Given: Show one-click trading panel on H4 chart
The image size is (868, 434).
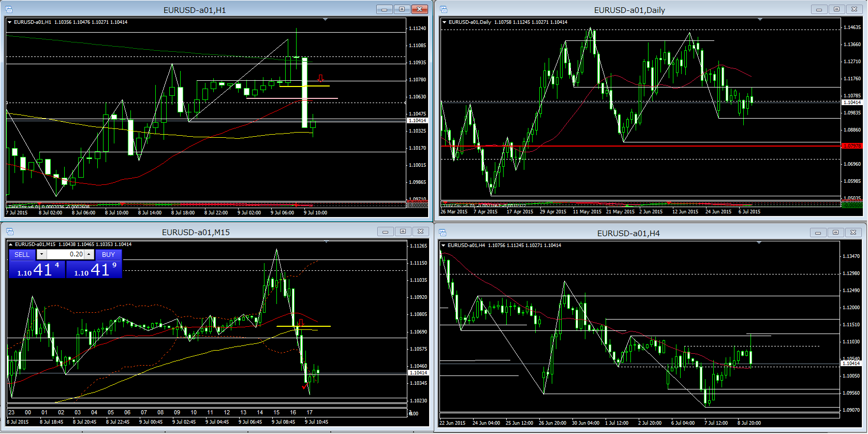Looking at the screenshot, I should pos(444,245).
